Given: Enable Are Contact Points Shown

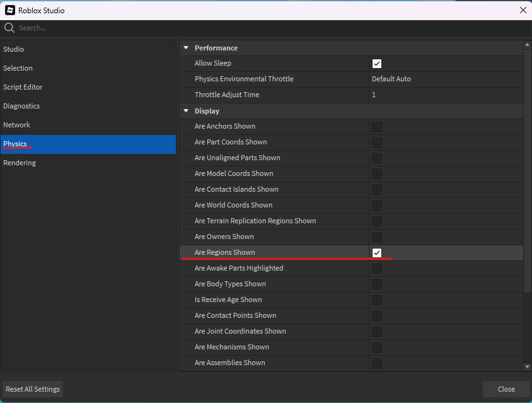Looking at the screenshot, I should pos(376,316).
